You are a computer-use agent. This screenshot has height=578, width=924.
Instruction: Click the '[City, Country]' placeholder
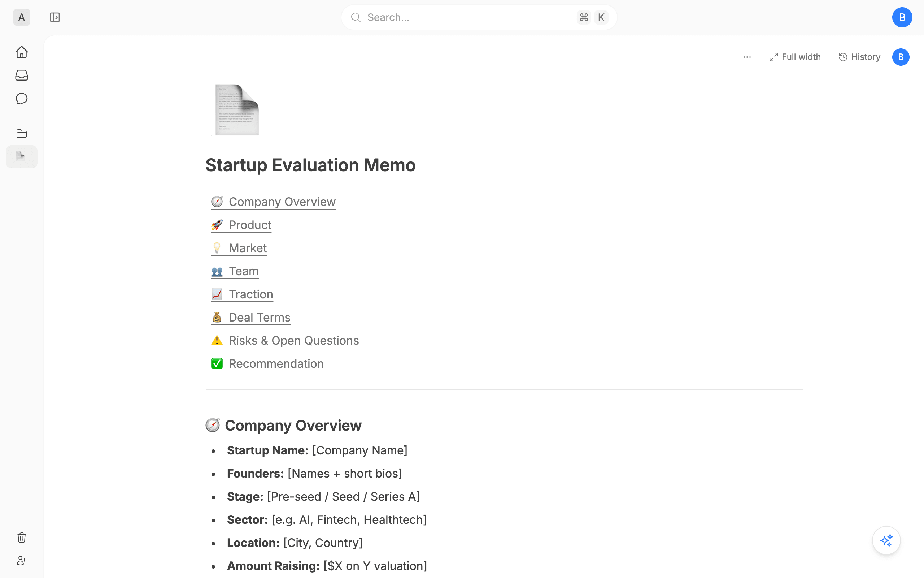323,543
